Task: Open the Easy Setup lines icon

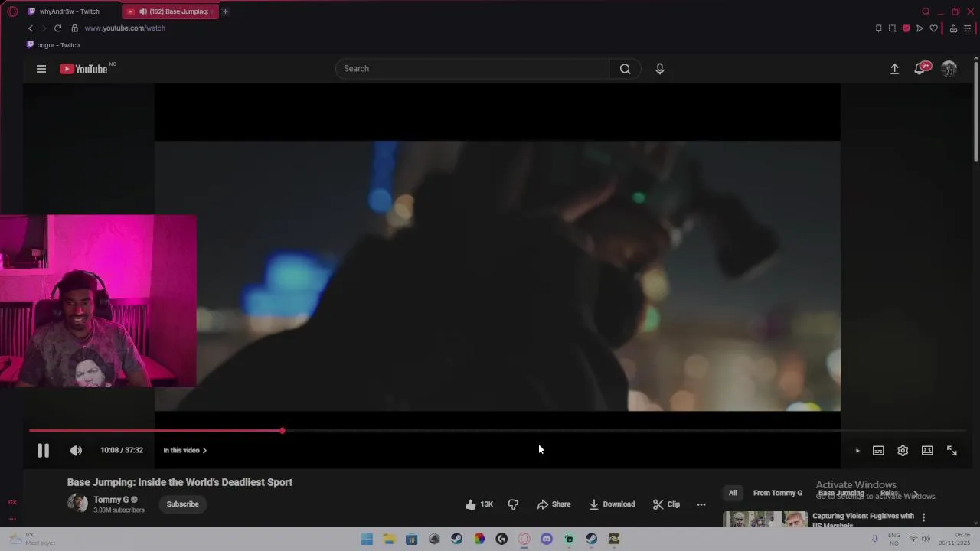Action: [x=967, y=28]
